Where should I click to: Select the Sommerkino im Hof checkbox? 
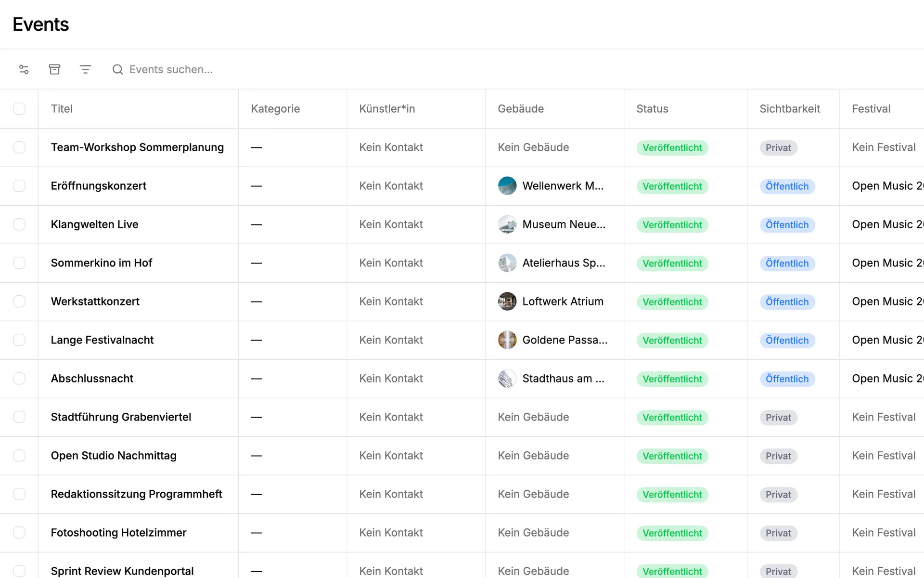[19, 263]
